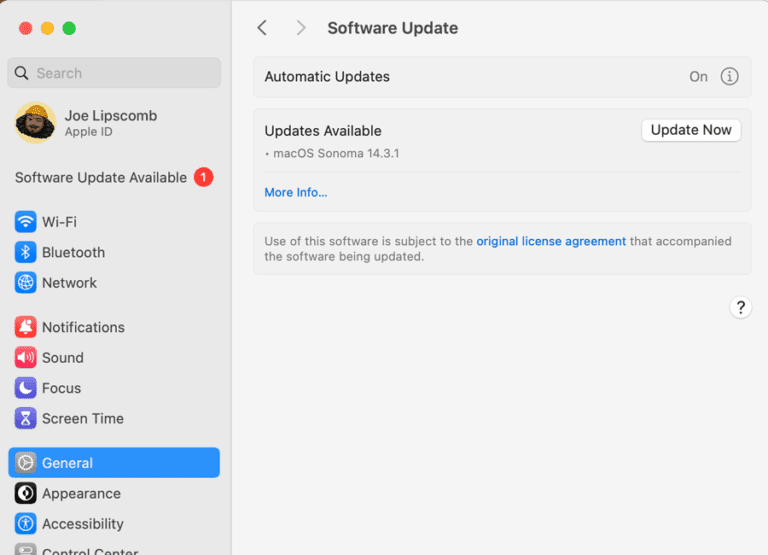The height and width of the screenshot is (555, 768).
Task: Select Appearance label in sidebar
Action: (x=81, y=493)
